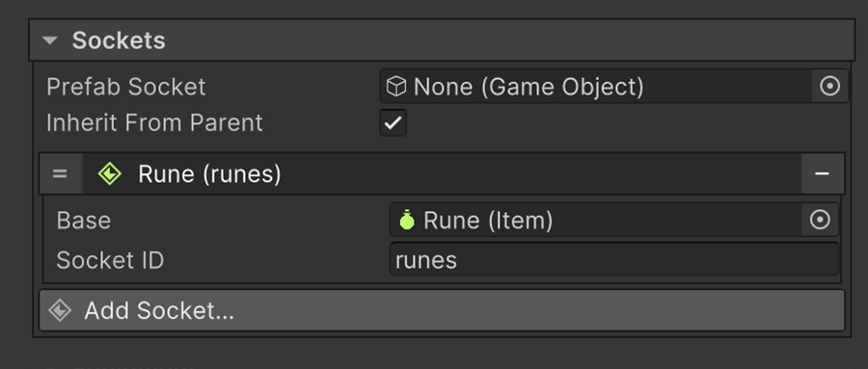868x369 pixels.
Task: Remove the Rune socket with minus button
Action: [822, 173]
